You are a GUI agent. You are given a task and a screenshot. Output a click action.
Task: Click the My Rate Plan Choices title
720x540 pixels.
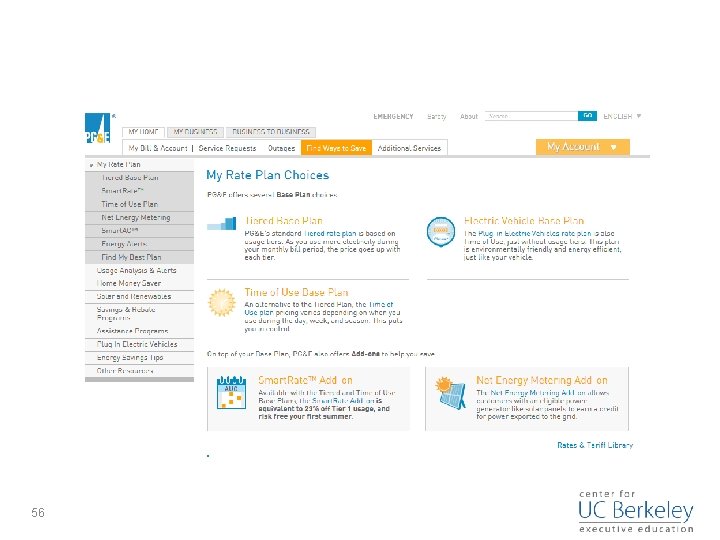tap(268, 175)
